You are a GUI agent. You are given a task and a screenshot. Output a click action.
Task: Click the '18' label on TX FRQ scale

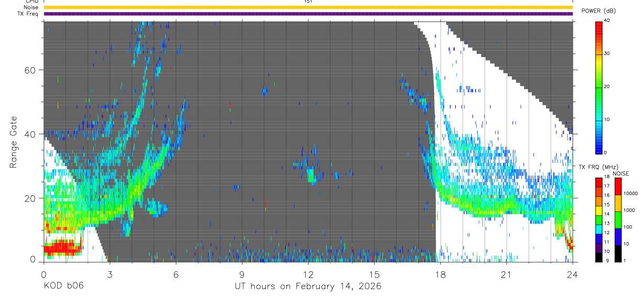607,177
